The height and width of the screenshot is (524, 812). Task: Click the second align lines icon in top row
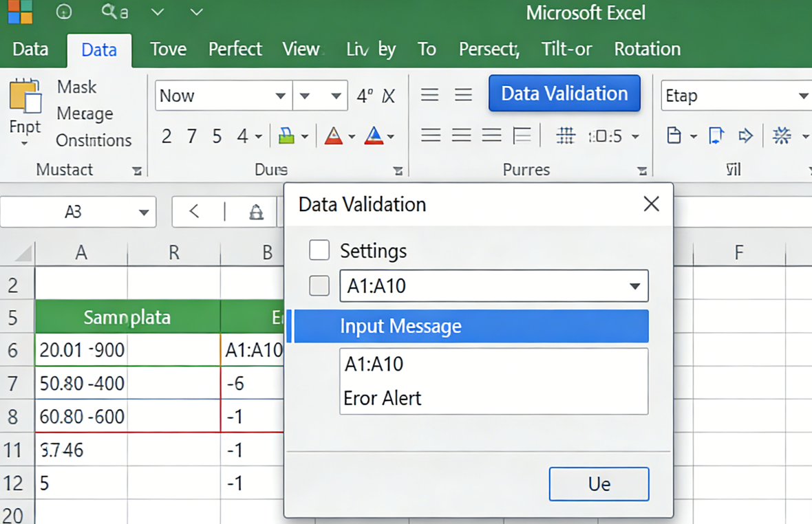(464, 95)
